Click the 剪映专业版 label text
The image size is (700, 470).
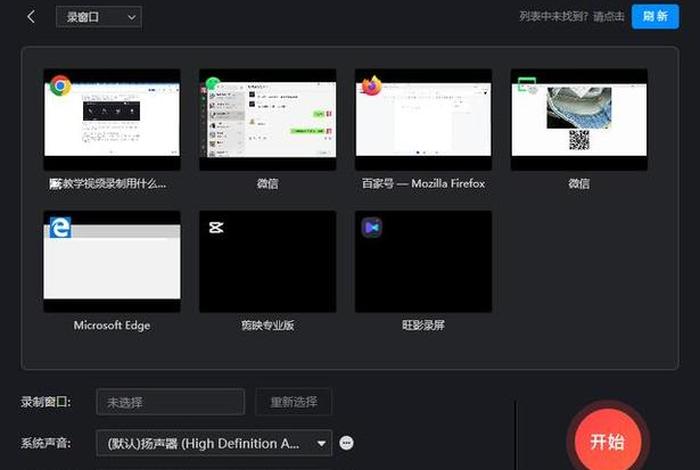click(x=268, y=325)
